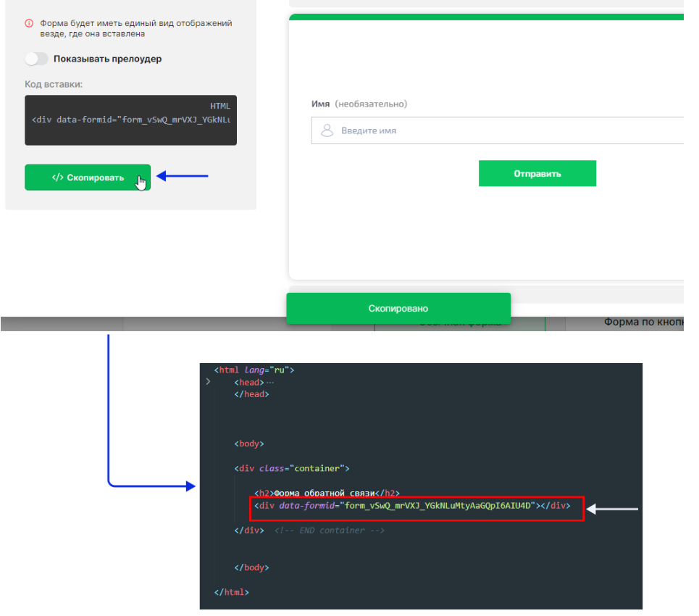
Task: Click the red info icon beside form notice
Action: coord(29,23)
